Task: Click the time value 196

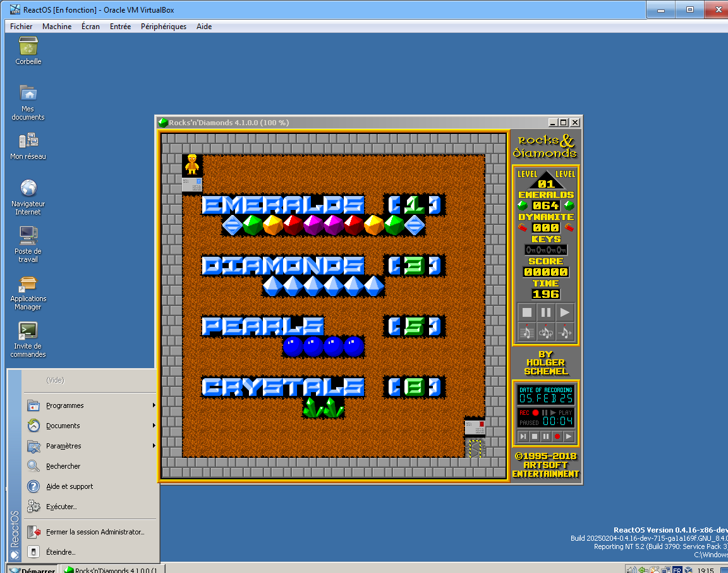Action: click(545, 294)
